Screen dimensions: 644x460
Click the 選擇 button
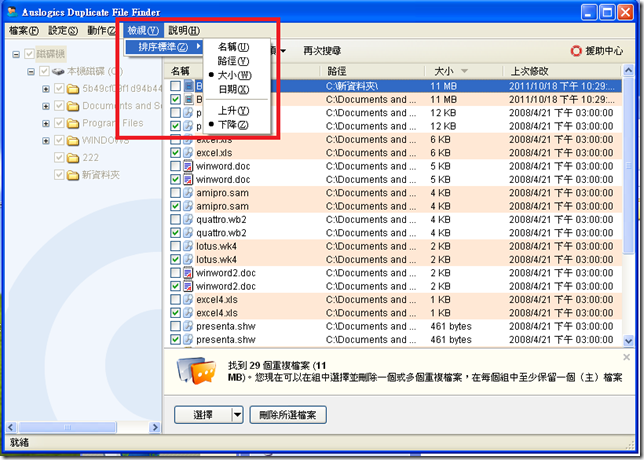tap(203, 415)
